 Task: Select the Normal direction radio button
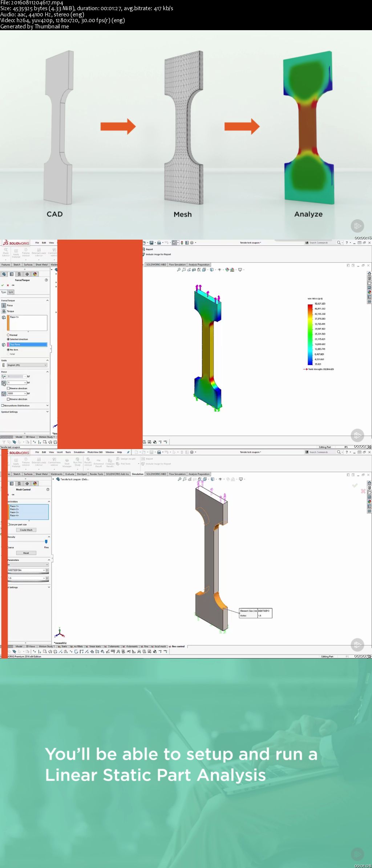click(x=8, y=335)
